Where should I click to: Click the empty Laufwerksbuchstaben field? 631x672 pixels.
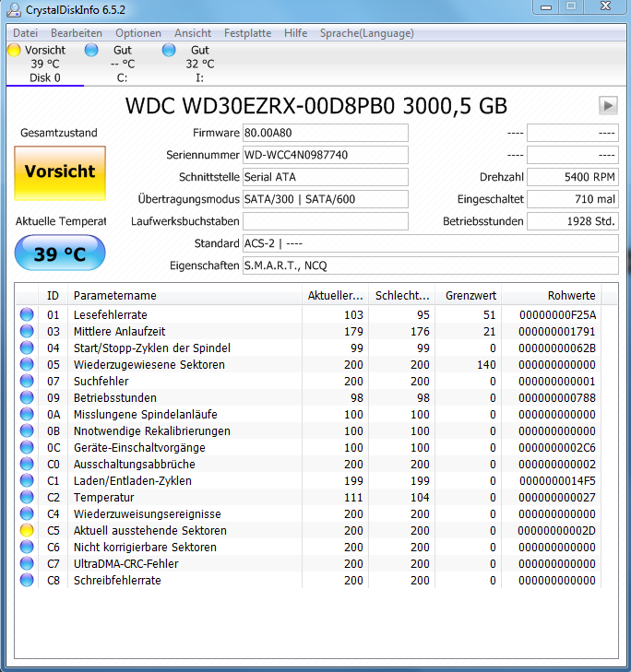[x=326, y=221]
